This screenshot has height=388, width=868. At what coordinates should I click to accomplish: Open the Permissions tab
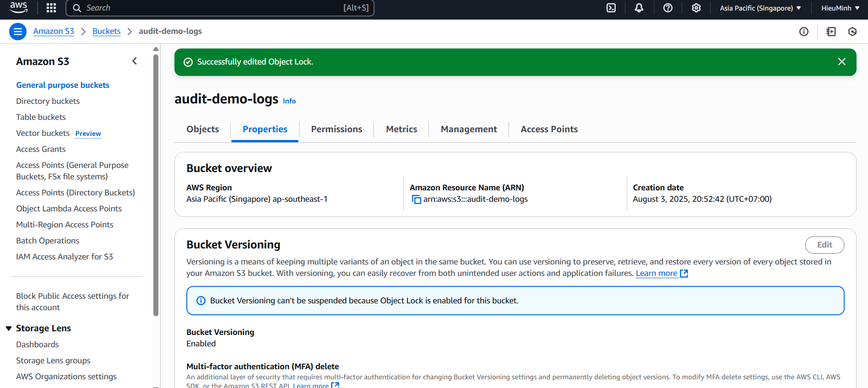pyautogui.click(x=336, y=129)
